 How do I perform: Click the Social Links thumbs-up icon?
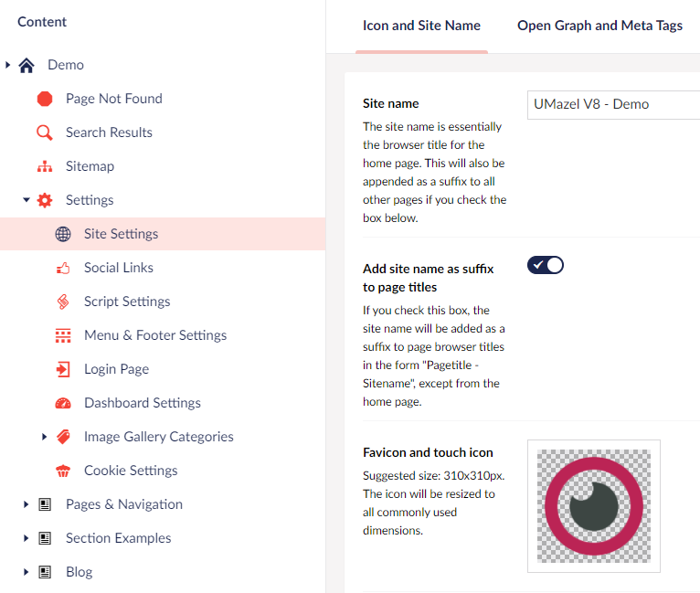tap(63, 268)
